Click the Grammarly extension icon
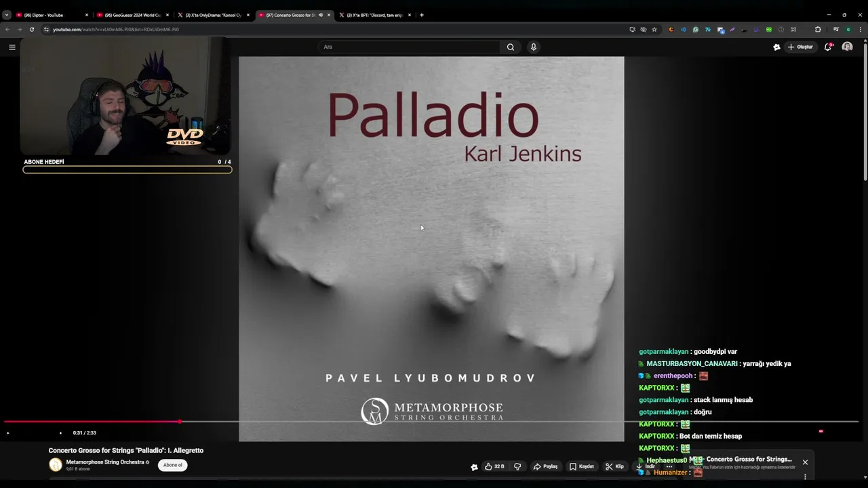Viewport: 868px width, 488px height. (x=696, y=30)
